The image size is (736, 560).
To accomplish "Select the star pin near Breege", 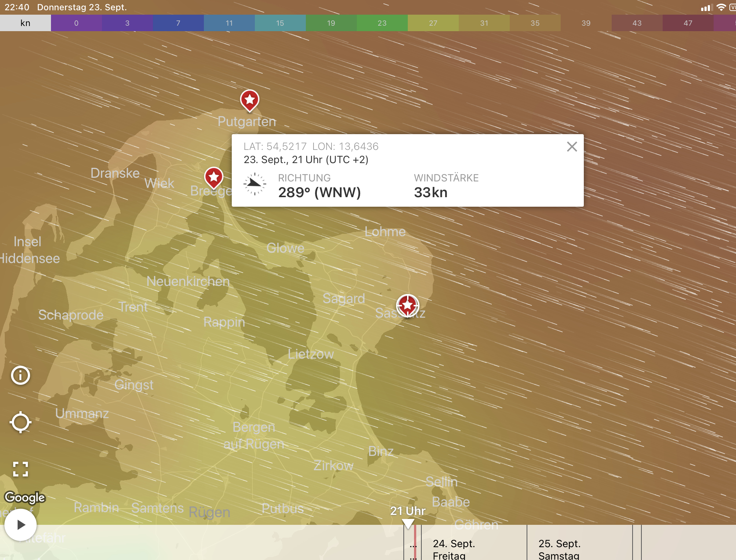I will [x=214, y=177].
